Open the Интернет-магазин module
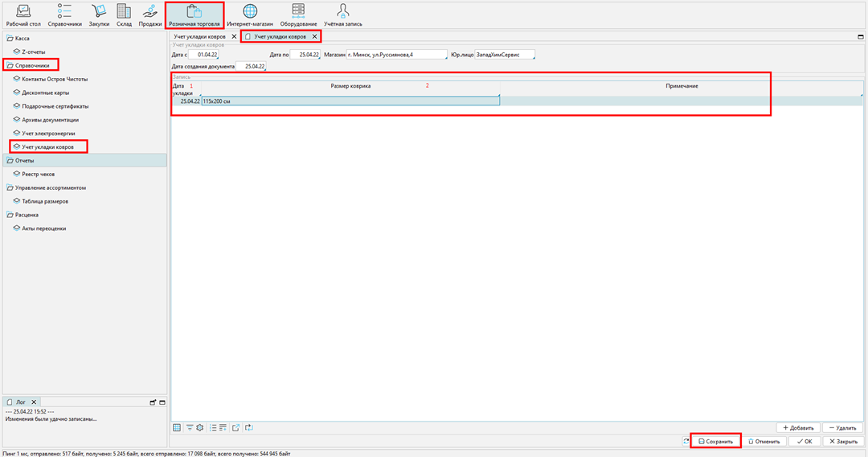The height and width of the screenshot is (457, 868). point(249,15)
